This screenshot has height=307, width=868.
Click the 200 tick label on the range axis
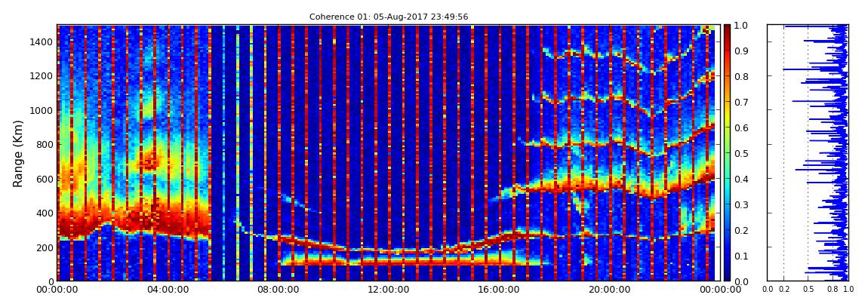coord(45,248)
